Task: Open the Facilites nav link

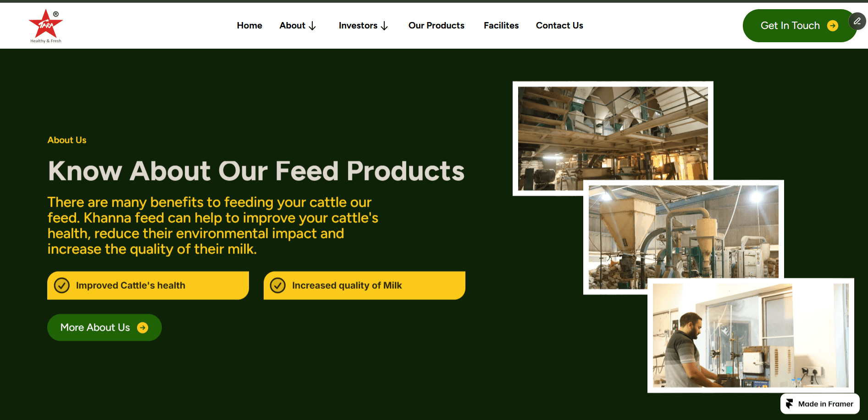Action: 501,26
